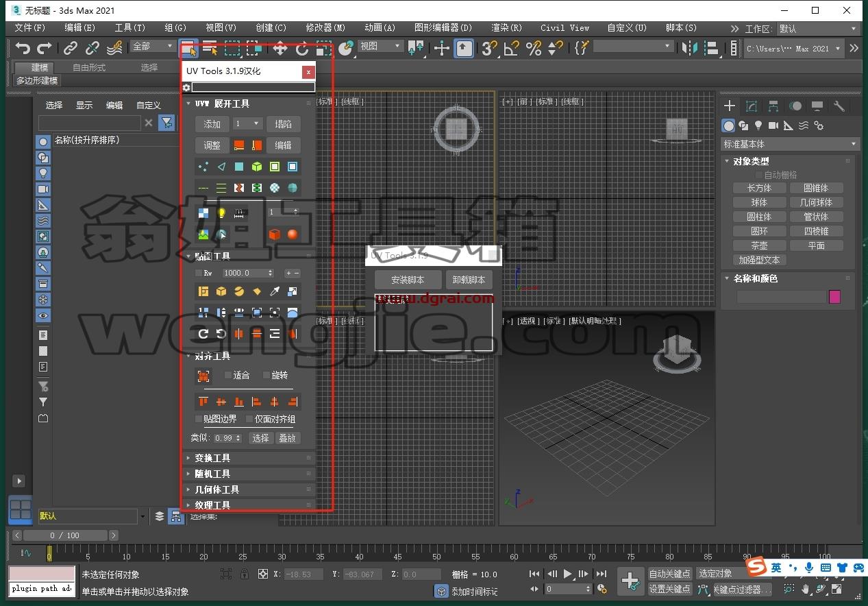This screenshot has height=606, width=868.
Task: Click the checker pattern icon in UV Tools
Action: (203, 213)
